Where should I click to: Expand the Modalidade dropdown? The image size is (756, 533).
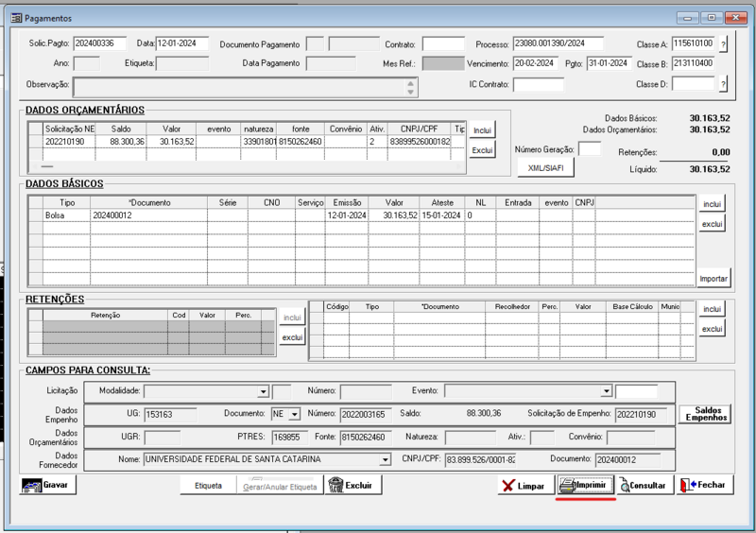pyautogui.click(x=263, y=391)
